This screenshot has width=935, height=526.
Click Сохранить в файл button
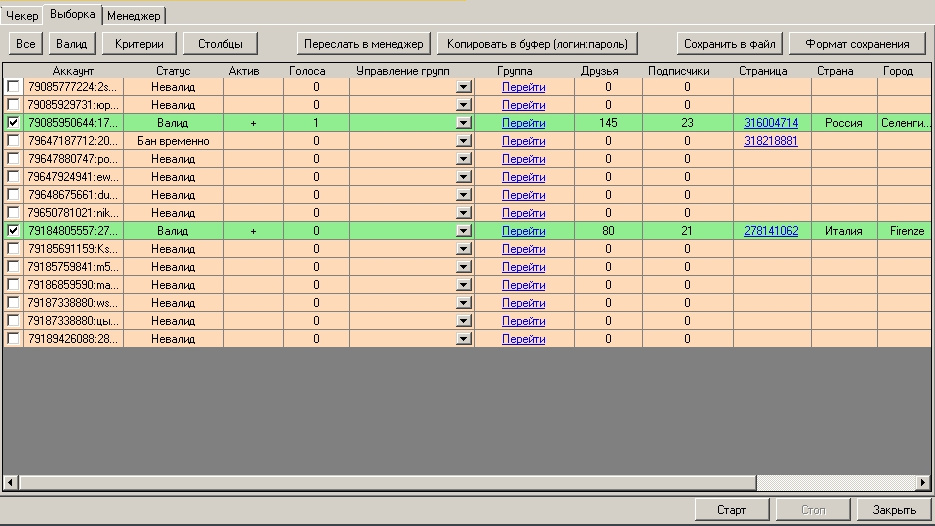point(729,44)
